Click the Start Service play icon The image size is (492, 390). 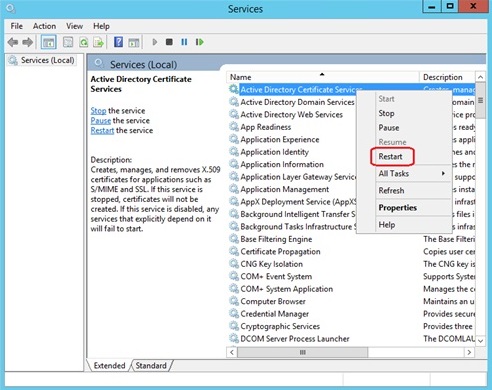[155, 42]
